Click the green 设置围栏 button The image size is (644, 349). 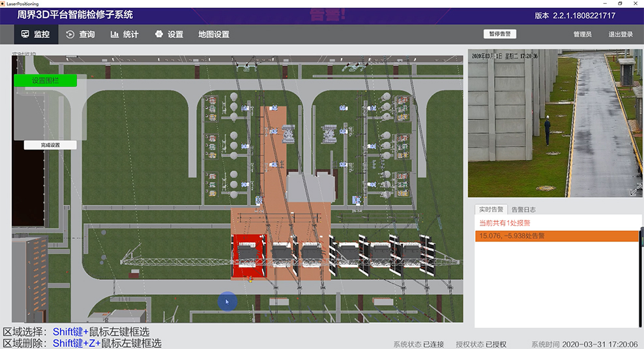click(45, 81)
